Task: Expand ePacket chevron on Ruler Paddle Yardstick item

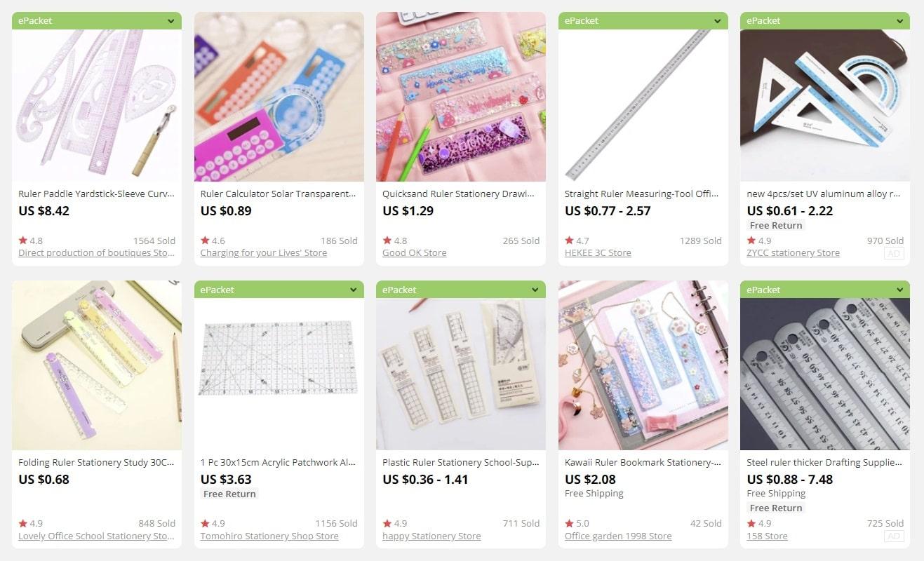Action: click(171, 21)
